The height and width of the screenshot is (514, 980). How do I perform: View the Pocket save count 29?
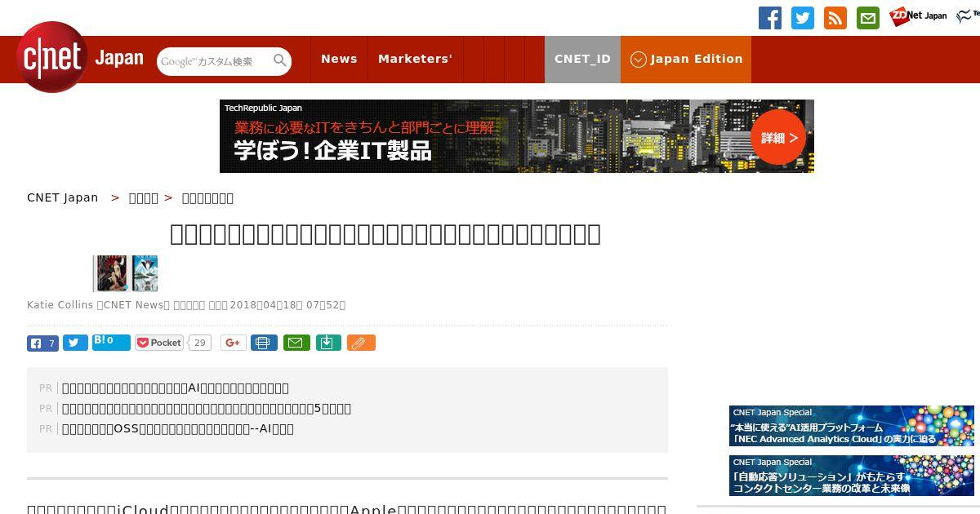200,343
